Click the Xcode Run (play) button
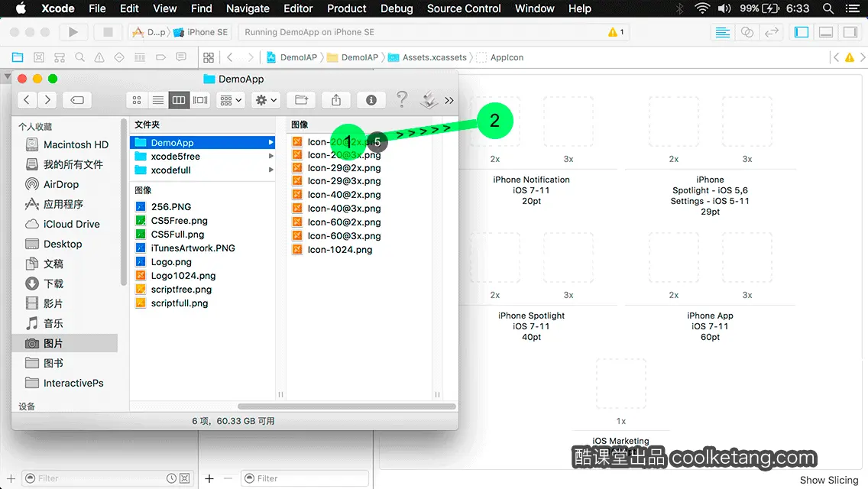The height and width of the screenshot is (489, 868). [x=73, y=32]
